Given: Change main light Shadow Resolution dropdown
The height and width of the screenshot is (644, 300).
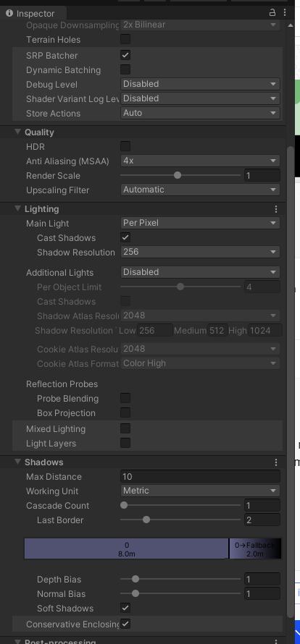Looking at the screenshot, I should pyautogui.click(x=200, y=252).
